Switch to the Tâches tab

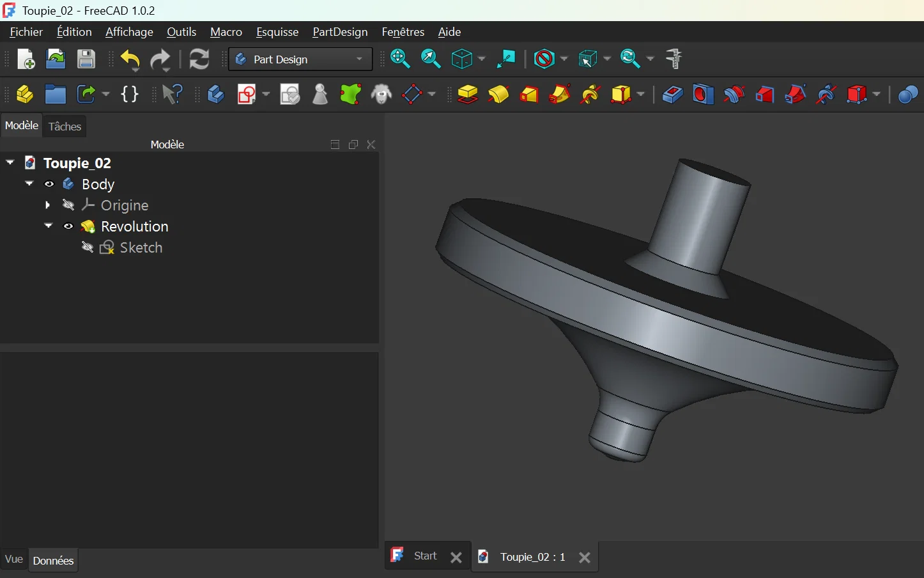65,127
